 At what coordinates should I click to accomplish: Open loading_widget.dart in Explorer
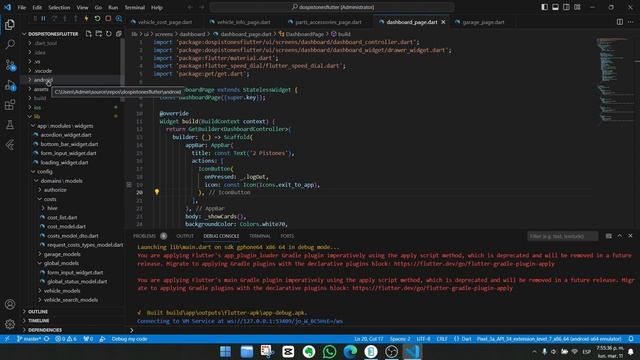click(64, 162)
